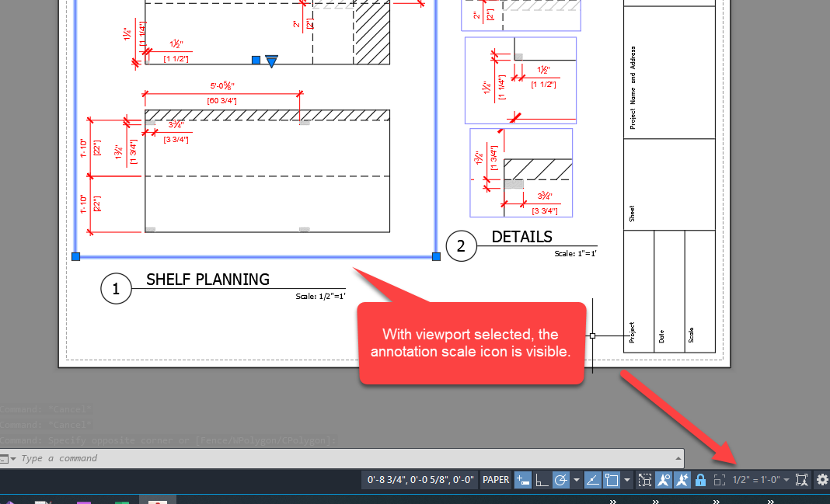Expand the Object Snap settings arrow
Viewport: 830px width, 504px height.
pos(627,480)
